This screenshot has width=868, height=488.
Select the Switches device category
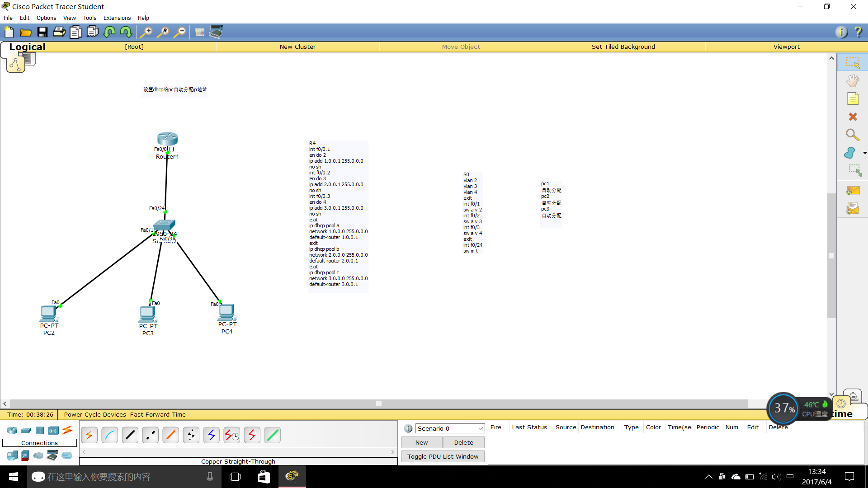point(26,431)
